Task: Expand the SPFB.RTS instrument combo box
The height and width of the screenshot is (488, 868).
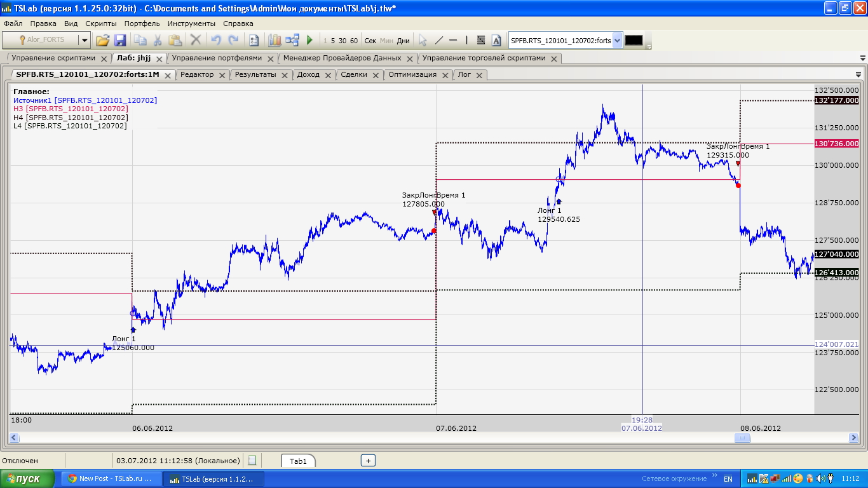Action: [618, 41]
